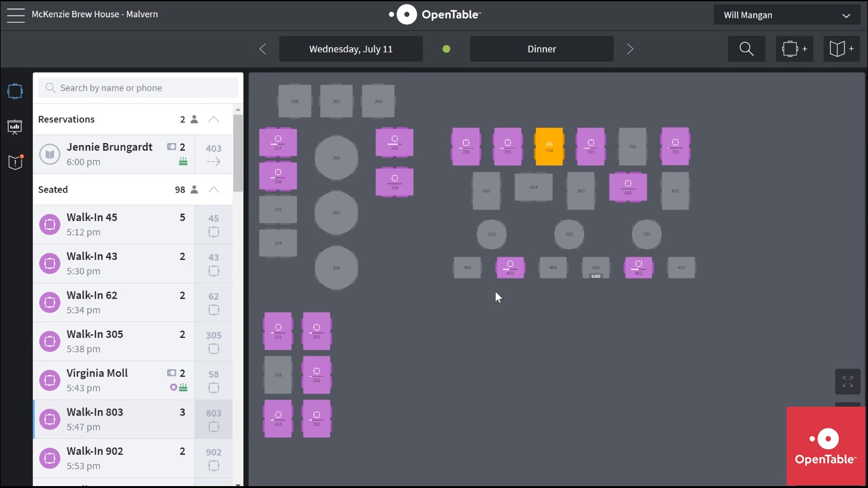The height and width of the screenshot is (488, 868).
Task: Select occupied table 101 on floor plan
Action: 278,331
